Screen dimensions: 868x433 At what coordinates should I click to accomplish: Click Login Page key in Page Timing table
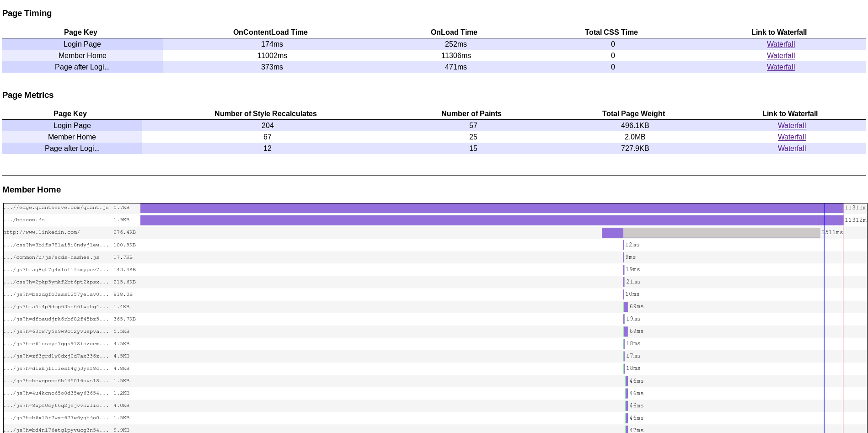point(82,44)
